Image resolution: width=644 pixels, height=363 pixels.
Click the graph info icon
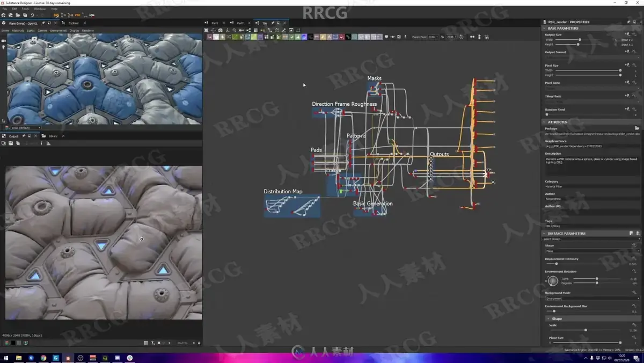[228, 30]
